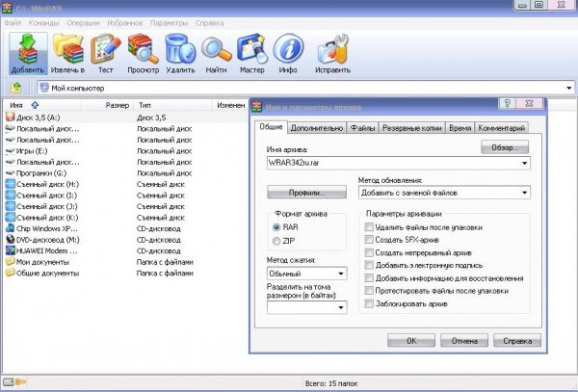Open the Избранное menu
Viewport: 578px width, 392px height.
coord(125,23)
